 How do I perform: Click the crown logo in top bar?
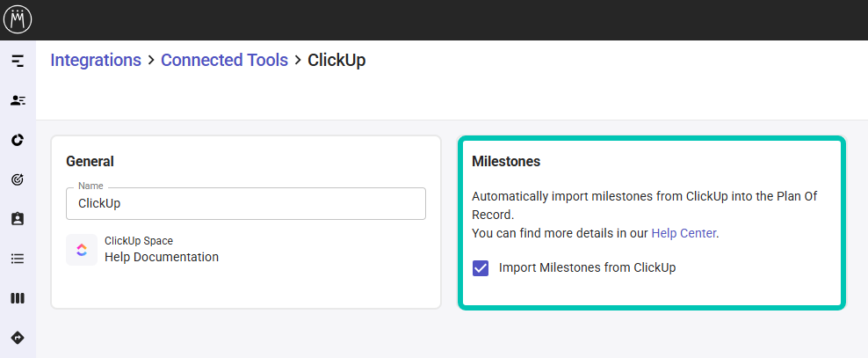(x=18, y=19)
